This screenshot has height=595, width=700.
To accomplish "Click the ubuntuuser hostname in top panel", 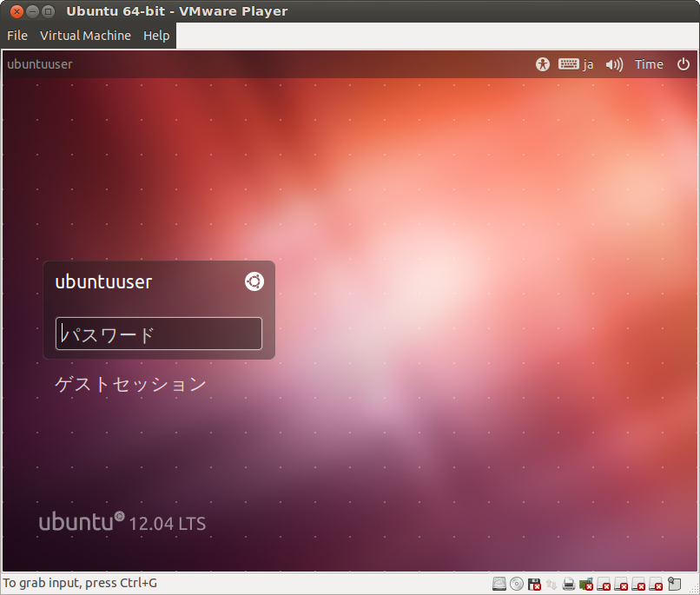I will point(40,64).
